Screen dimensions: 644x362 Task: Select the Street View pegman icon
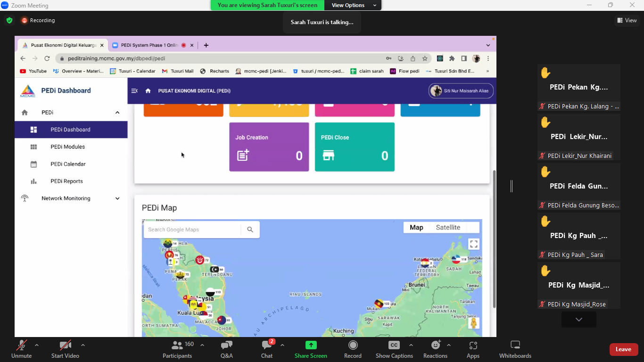click(474, 323)
